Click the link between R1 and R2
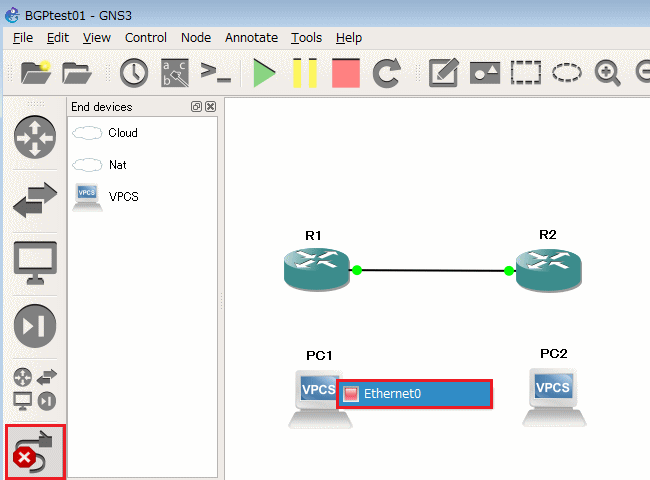This screenshot has height=480, width=650. (x=433, y=271)
